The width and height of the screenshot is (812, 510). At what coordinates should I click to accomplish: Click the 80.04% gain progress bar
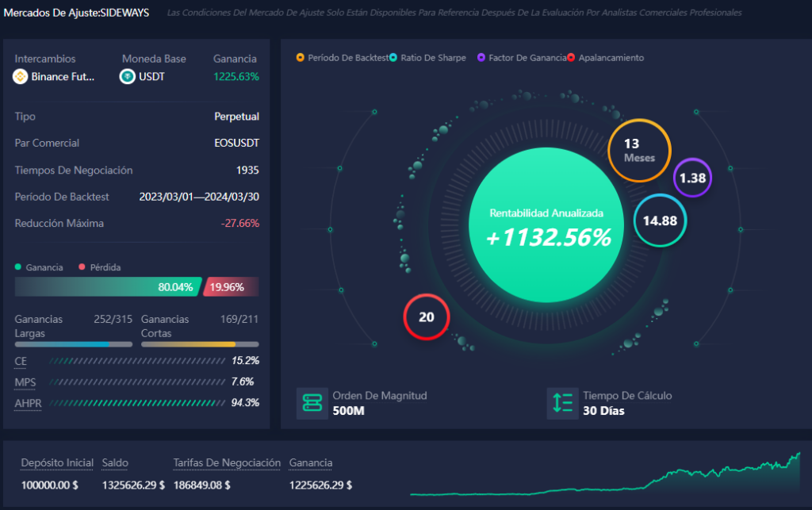(x=103, y=286)
